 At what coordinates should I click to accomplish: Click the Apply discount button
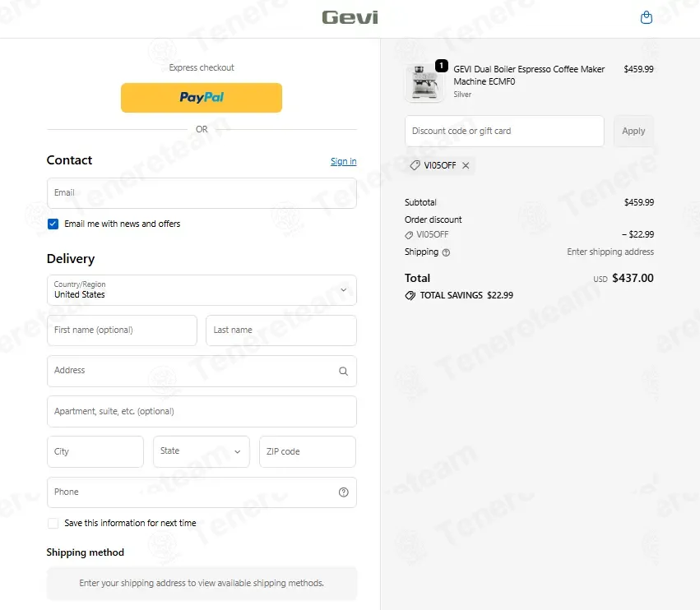coord(633,131)
